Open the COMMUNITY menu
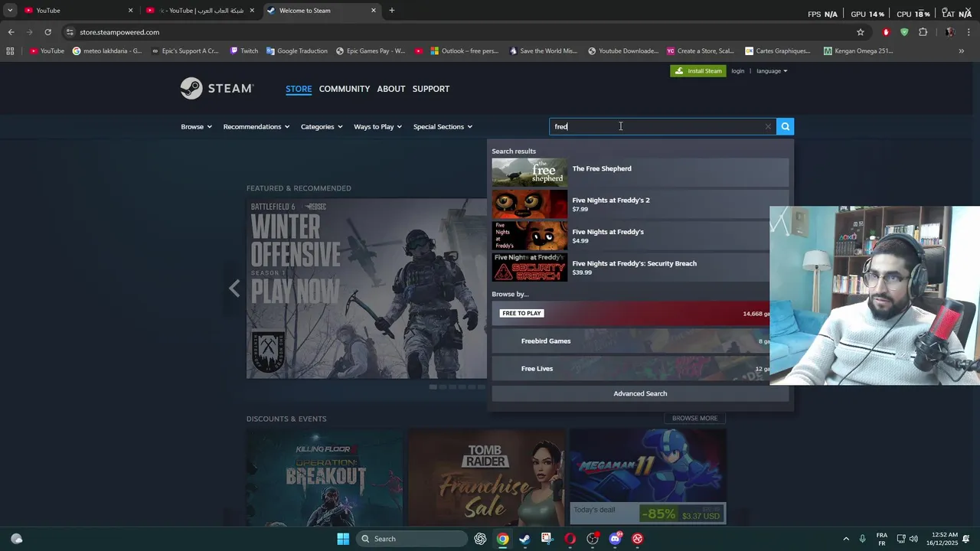The image size is (980, 551). 345,89
